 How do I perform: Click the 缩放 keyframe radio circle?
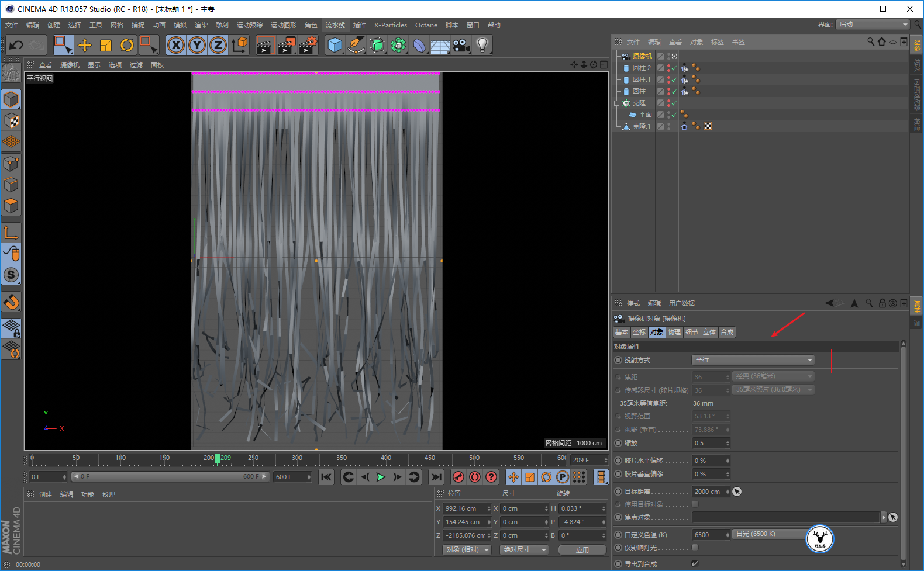(x=618, y=443)
